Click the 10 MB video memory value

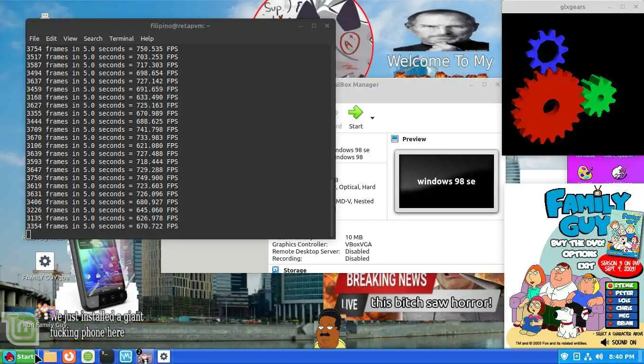(x=354, y=237)
